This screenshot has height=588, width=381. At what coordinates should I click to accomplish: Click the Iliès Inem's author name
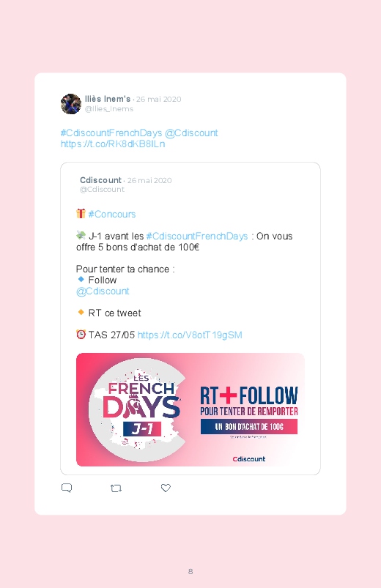point(108,99)
